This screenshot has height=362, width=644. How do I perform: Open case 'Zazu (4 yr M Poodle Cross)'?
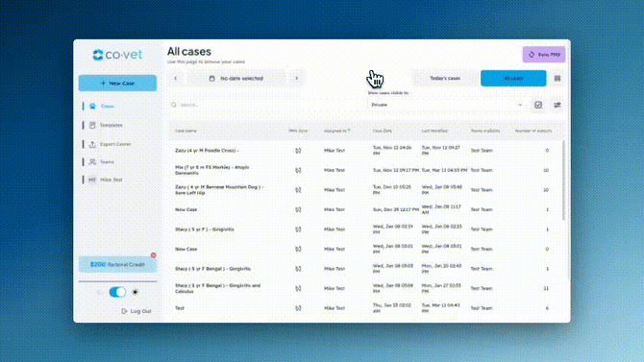pyautogui.click(x=207, y=151)
